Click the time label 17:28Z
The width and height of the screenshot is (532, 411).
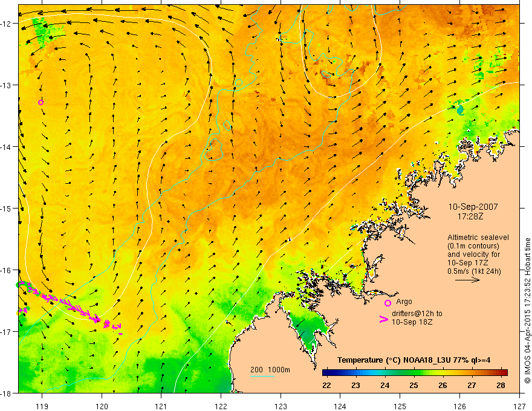point(470,216)
